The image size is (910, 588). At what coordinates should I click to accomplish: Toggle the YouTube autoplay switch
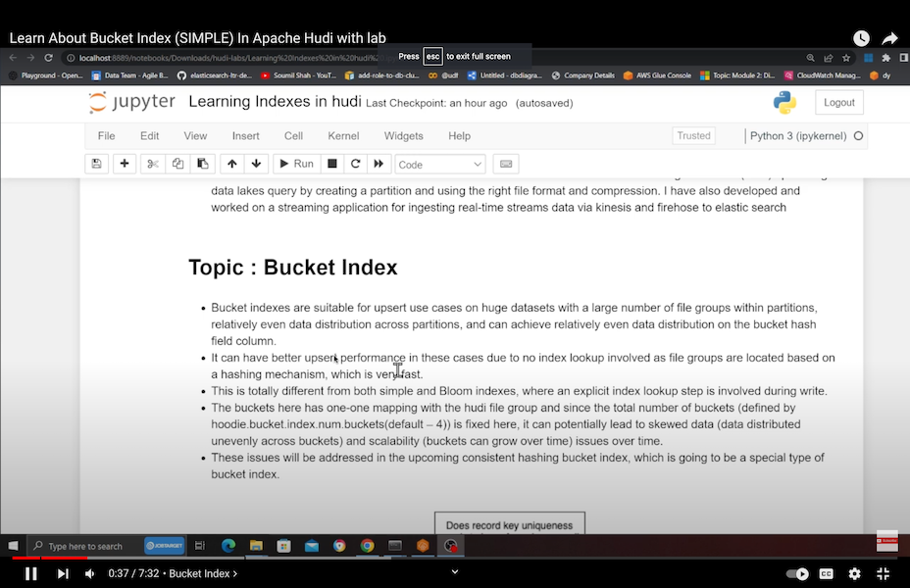pyautogui.click(x=797, y=573)
